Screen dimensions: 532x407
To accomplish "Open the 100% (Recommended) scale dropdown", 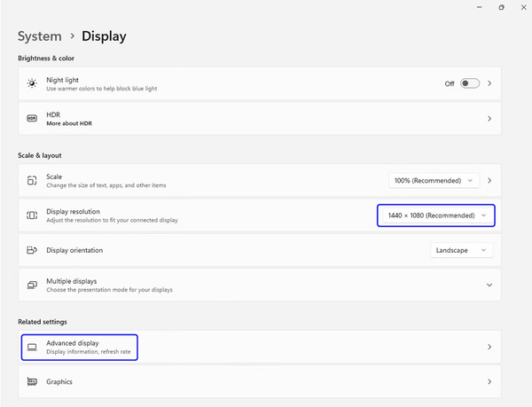I will click(434, 180).
